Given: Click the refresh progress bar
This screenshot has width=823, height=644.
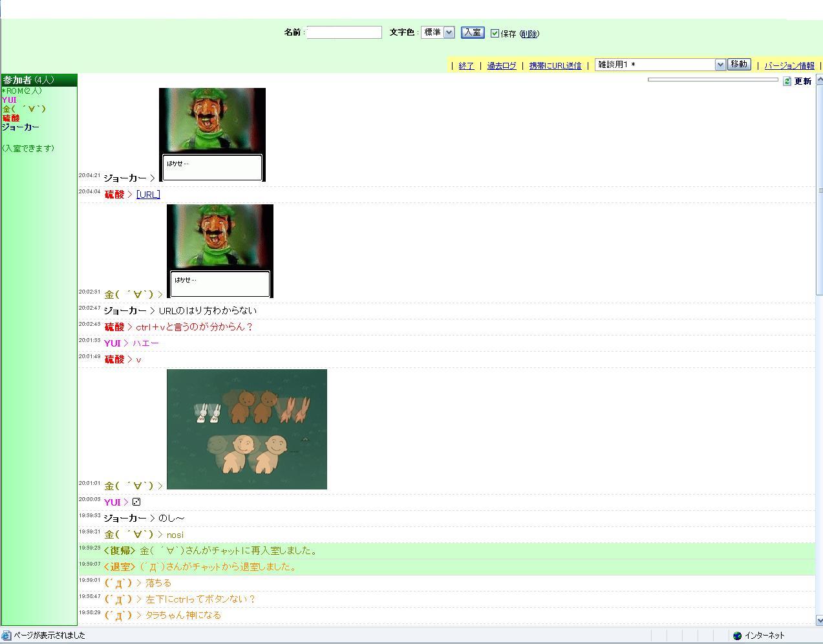Looking at the screenshot, I should tap(713, 80).
